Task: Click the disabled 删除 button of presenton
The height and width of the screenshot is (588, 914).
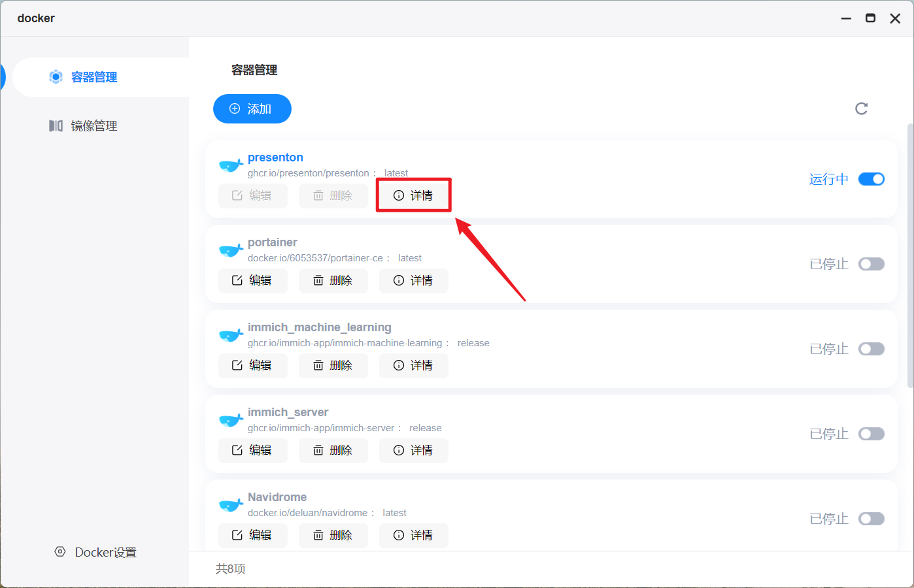Action: point(333,195)
